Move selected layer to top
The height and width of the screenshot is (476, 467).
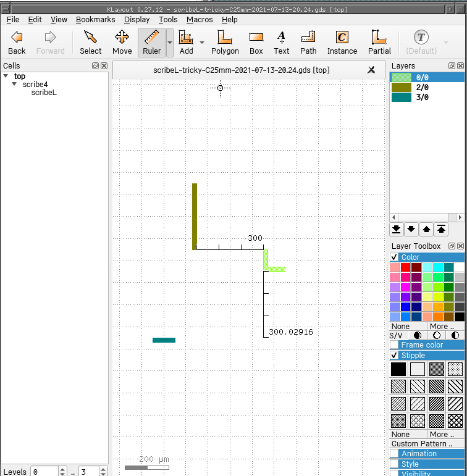pos(441,229)
